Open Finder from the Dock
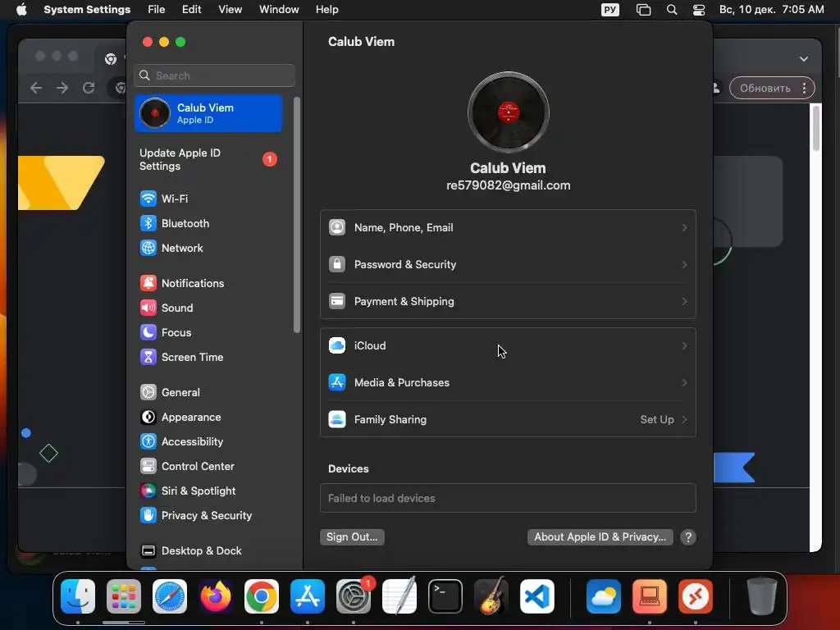The height and width of the screenshot is (630, 840). click(78, 596)
